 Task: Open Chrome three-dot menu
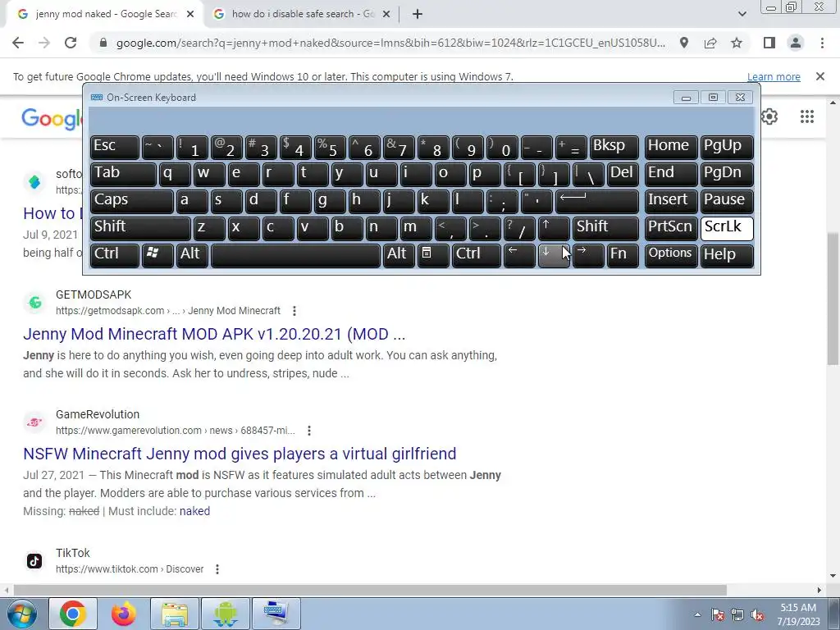point(822,43)
